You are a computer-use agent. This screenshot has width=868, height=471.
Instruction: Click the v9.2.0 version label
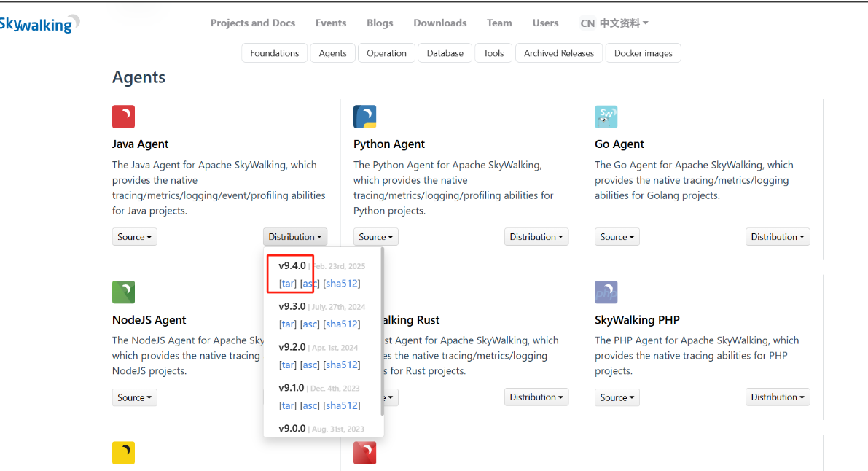(x=292, y=347)
